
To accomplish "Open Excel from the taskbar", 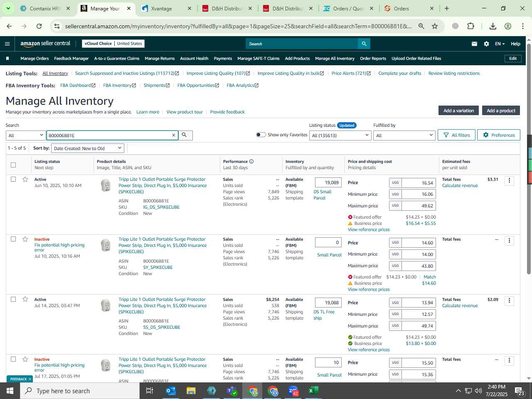I will [x=313, y=391].
